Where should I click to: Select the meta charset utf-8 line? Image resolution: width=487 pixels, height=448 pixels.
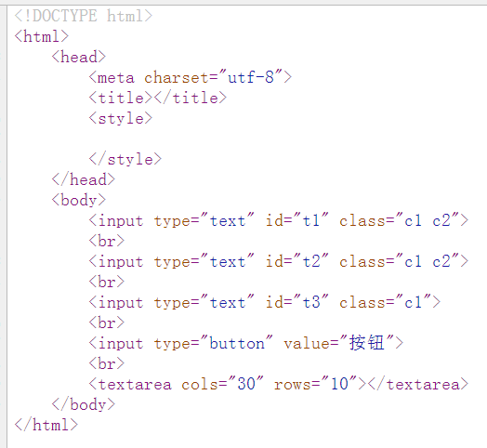pyautogui.click(x=191, y=77)
